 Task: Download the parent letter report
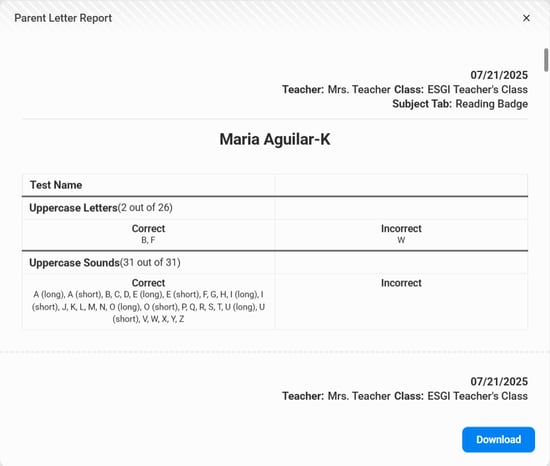[498, 439]
